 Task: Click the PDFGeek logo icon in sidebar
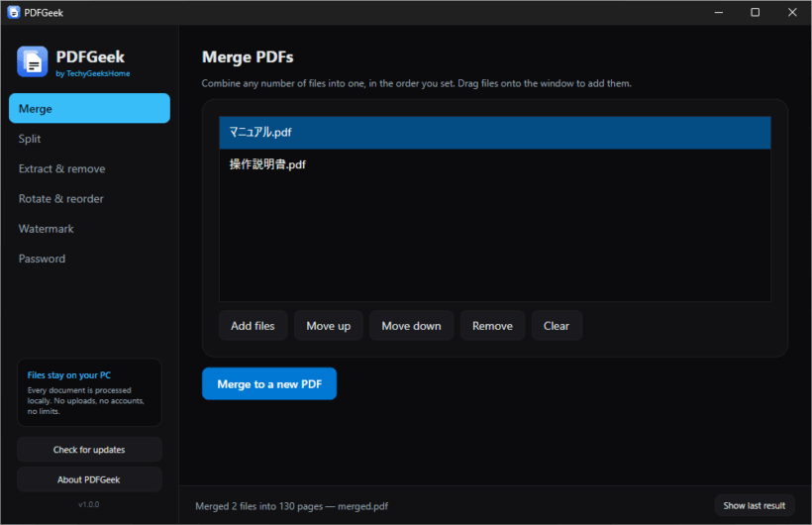point(32,61)
